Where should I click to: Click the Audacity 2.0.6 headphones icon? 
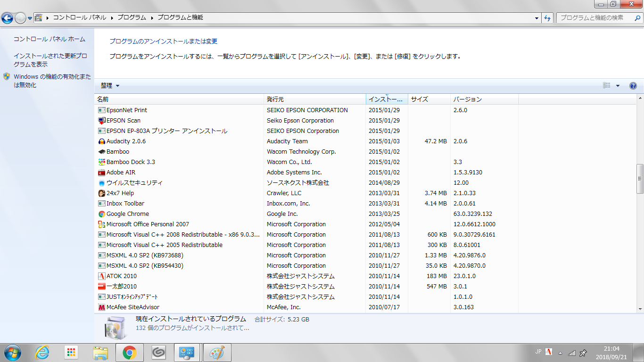(101, 141)
